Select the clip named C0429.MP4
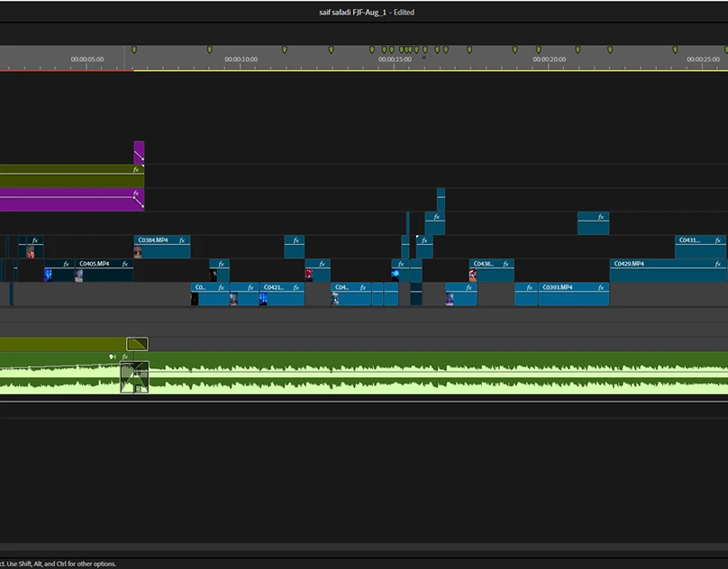The height and width of the screenshot is (569, 728). coord(669,270)
